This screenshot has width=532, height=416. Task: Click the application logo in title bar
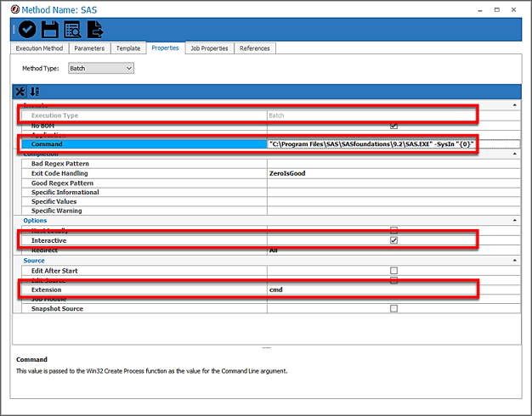tap(15, 9)
